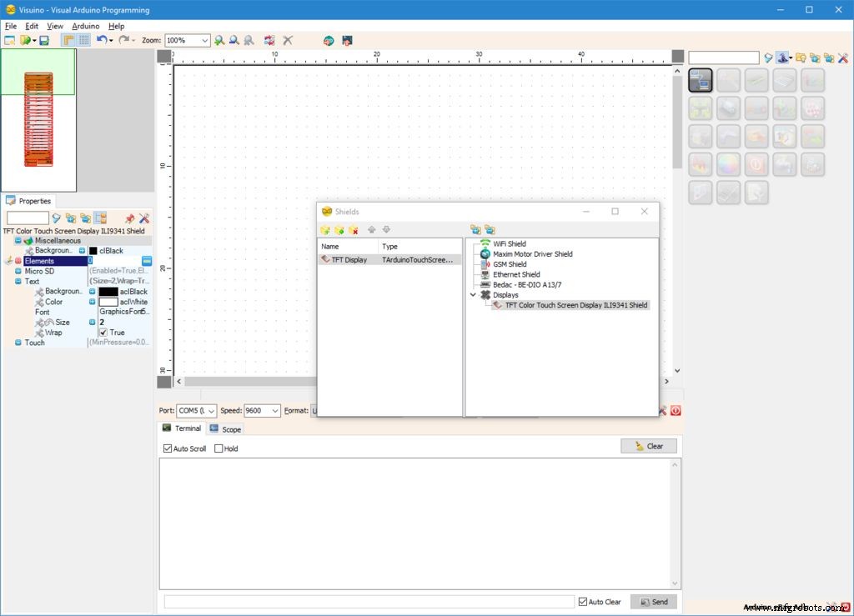Click the delete icon in Shields toolbar
Viewport: 854px width, 616px height.
pos(353,230)
